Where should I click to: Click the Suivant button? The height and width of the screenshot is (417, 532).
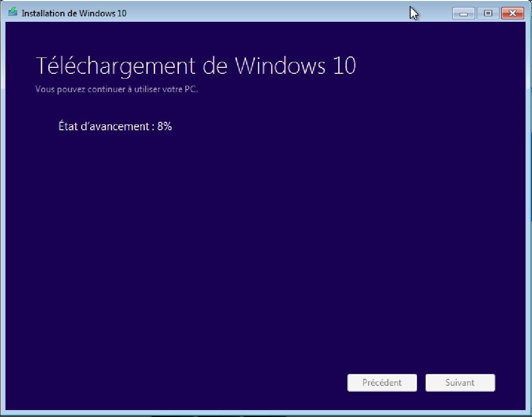460,383
